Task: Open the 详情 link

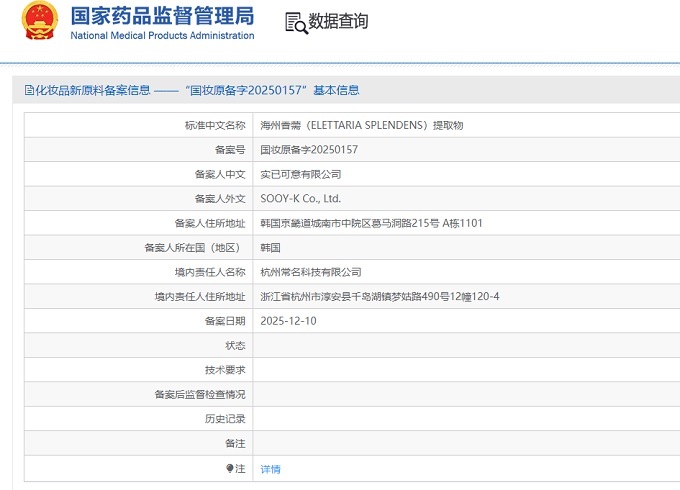Action: pos(270,469)
